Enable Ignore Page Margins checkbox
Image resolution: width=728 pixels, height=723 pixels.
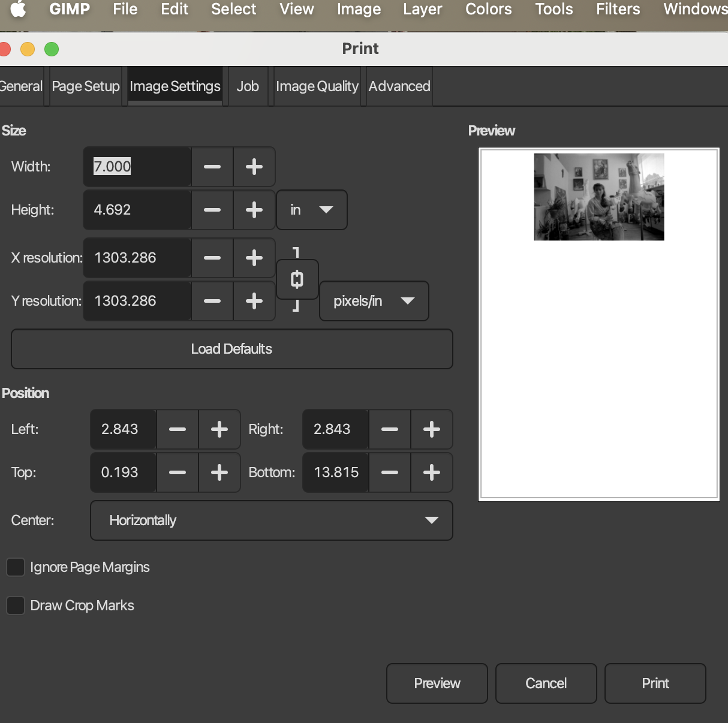[16, 567]
